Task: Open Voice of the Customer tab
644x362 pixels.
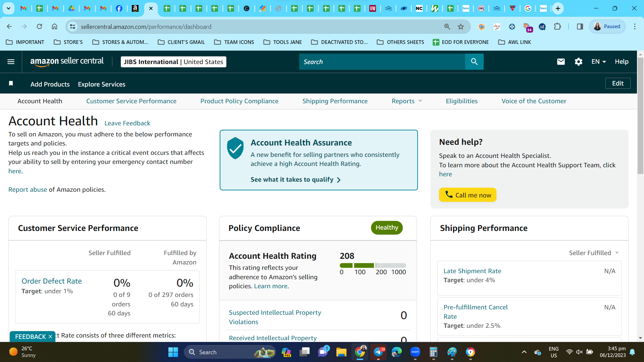Action: 534,101
